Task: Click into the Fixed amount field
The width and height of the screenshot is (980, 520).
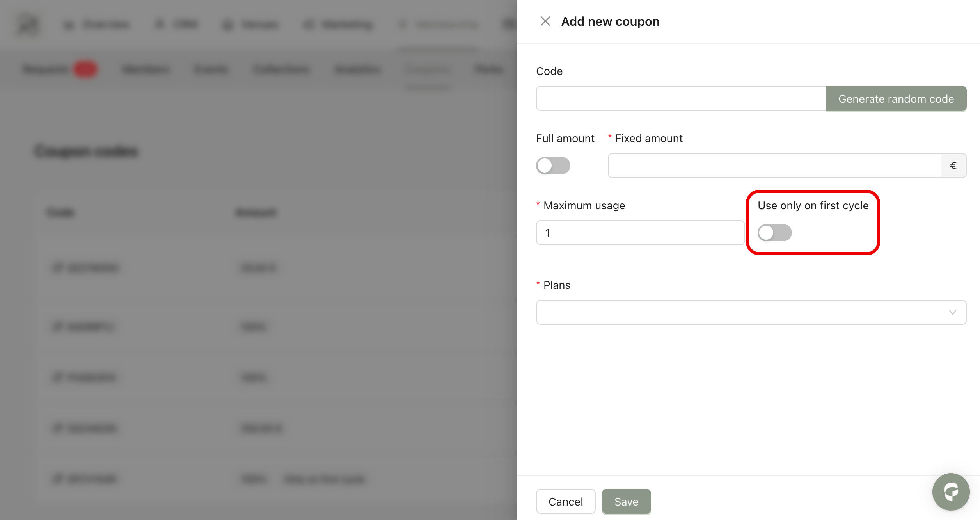Action: tap(774, 166)
